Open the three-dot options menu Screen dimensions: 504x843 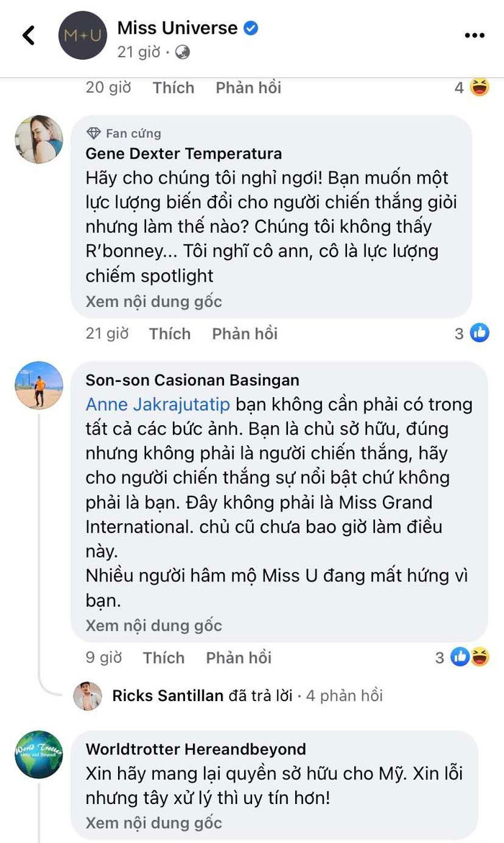point(474,35)
